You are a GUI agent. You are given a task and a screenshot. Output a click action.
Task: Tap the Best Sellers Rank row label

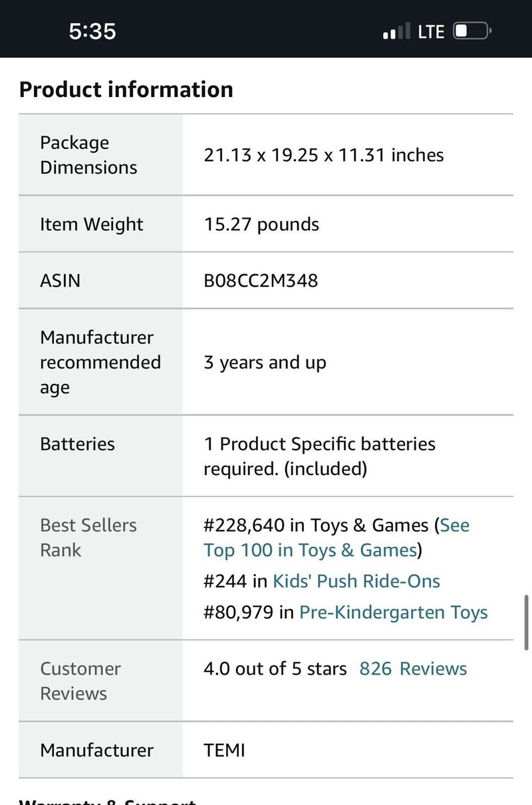pyautogui.click(x=88, y=538)
